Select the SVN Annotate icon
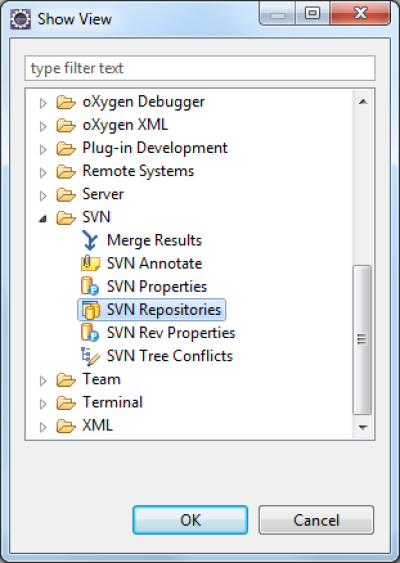Screen dimensions: 400x563 click(90, 264)
